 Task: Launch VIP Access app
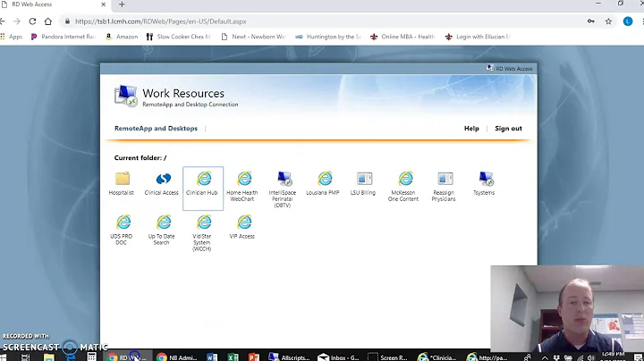[x=242, y=227]
